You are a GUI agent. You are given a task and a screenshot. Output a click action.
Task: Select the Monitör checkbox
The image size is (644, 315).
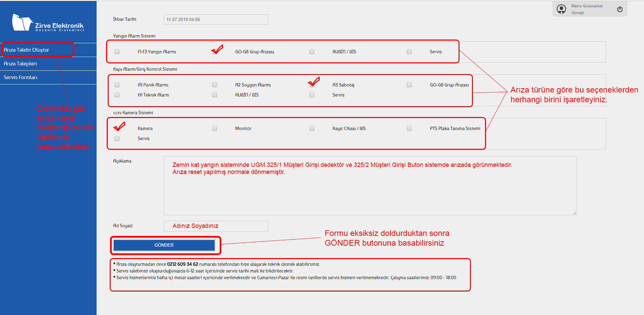tap(215, 128)
